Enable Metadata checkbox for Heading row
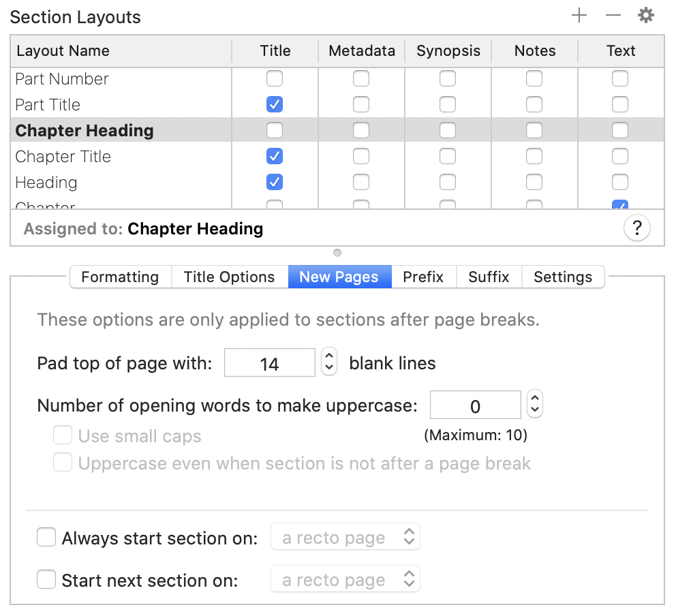The height and width of the screenshot is (616, 676). (361, 182)
